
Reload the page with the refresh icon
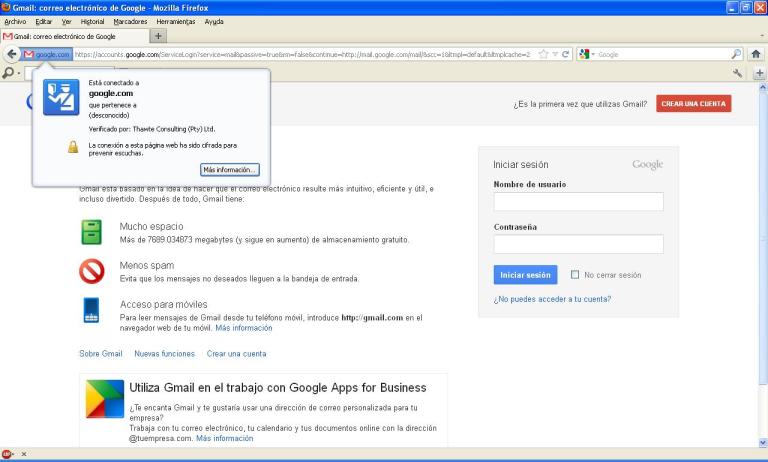coord(565,54)
